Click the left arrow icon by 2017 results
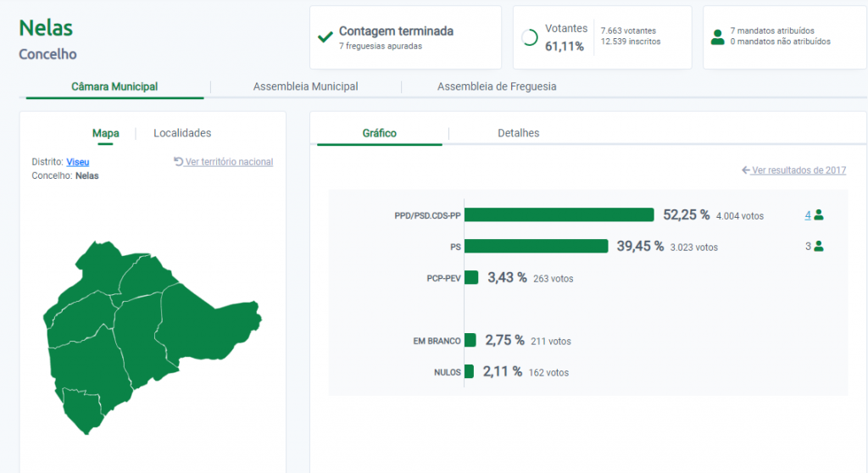This screenshot has width=868, height=473. (x=745, y=170)
